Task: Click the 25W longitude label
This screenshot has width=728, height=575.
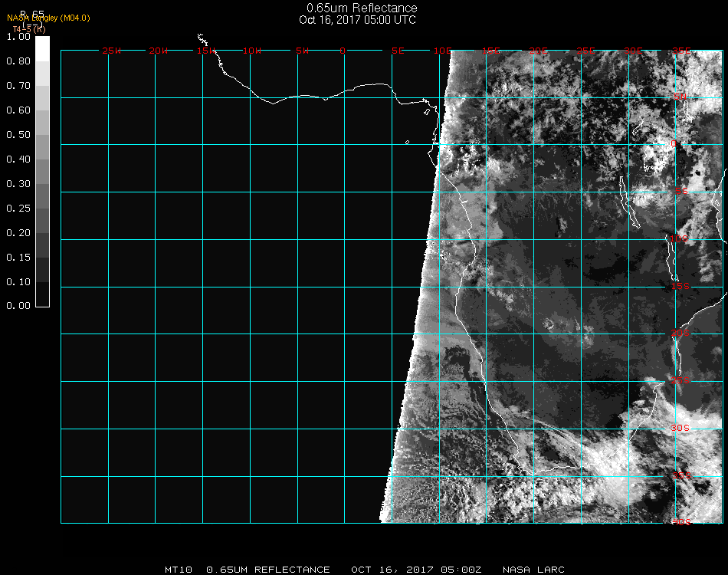Action: [111, 51]
